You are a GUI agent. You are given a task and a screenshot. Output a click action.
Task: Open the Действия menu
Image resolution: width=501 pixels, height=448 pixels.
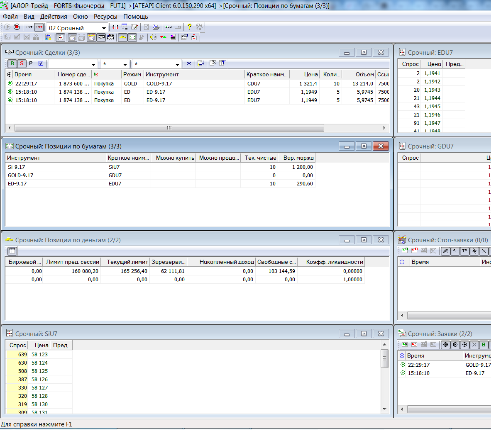tap(54, 17)
